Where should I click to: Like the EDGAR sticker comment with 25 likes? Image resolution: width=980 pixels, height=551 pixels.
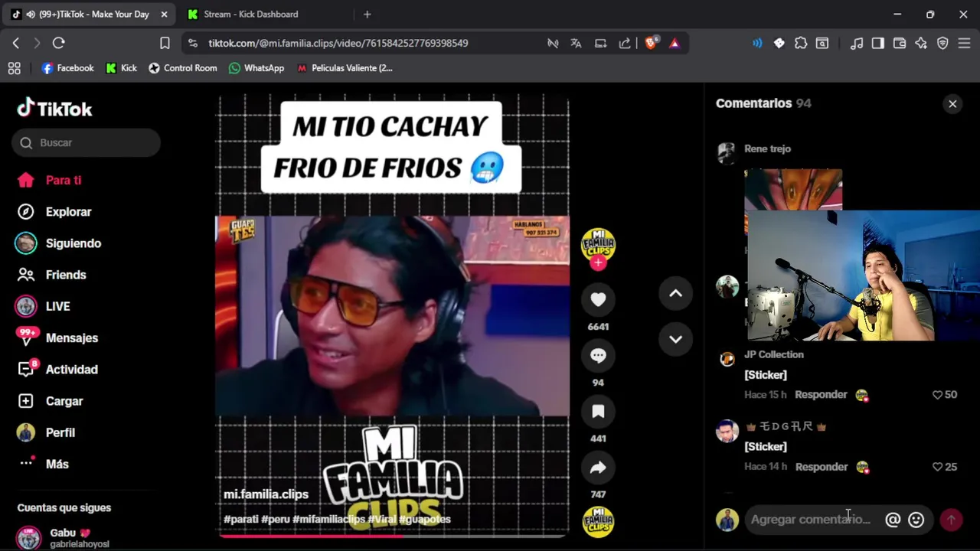tap(937, 467)
